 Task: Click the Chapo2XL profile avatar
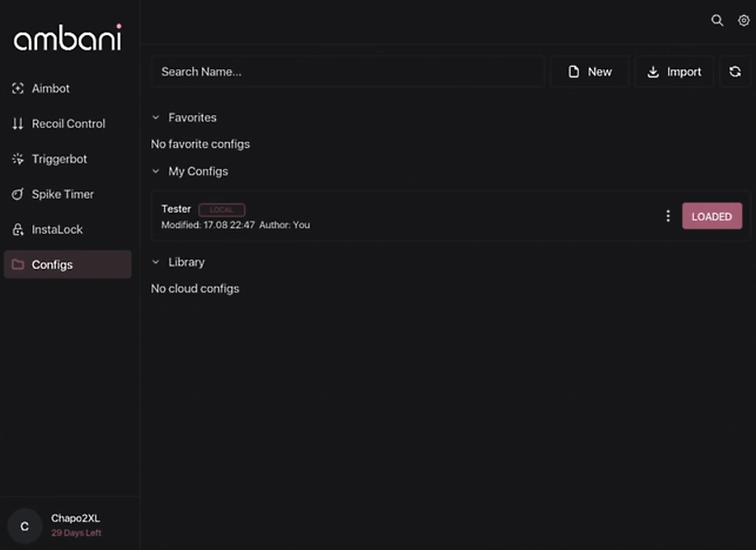coord(25,526)
